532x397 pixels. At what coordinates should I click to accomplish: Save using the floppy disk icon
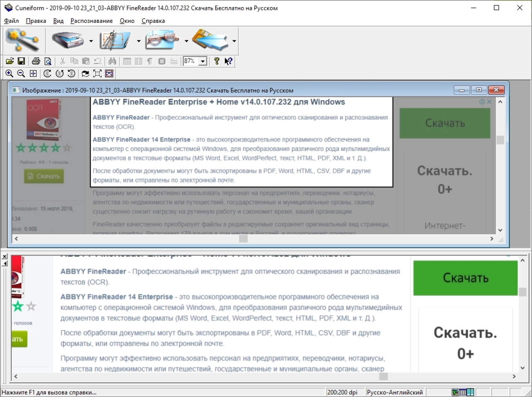21,61
